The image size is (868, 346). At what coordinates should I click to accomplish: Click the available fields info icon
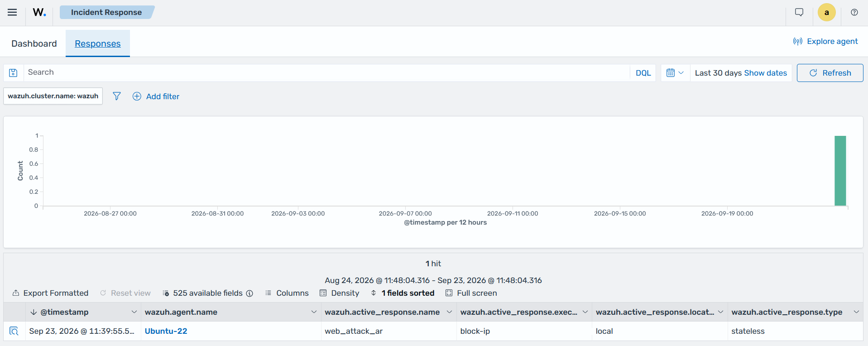249,293
